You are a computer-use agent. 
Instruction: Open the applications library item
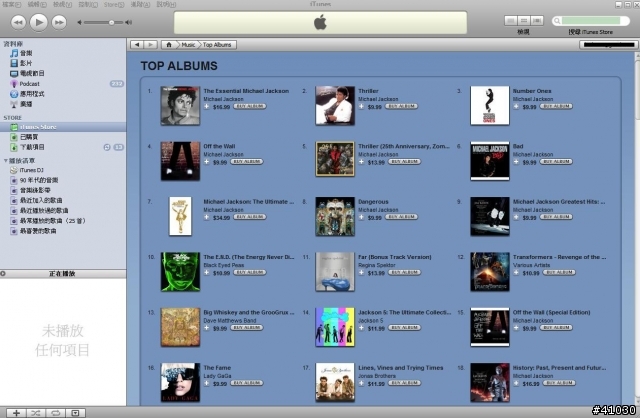pos(27,93)
